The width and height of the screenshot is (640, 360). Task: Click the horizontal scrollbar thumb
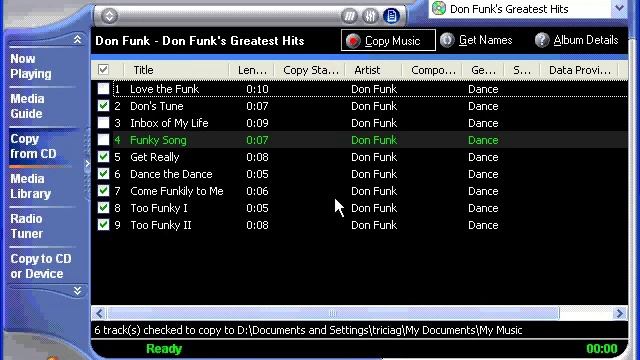tap(333, 313)
